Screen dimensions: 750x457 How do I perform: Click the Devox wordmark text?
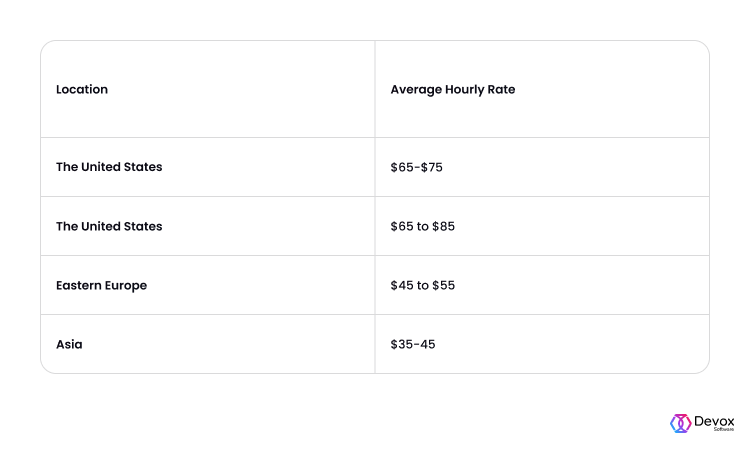tap(714, 421)
